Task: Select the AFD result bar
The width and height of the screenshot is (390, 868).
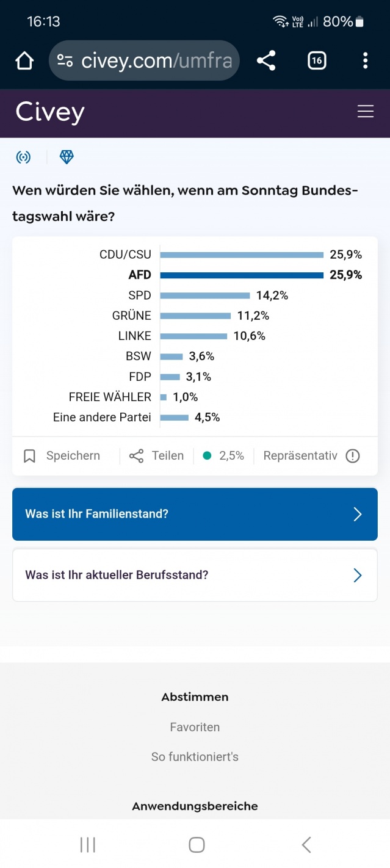Action: tap(242, 275)
